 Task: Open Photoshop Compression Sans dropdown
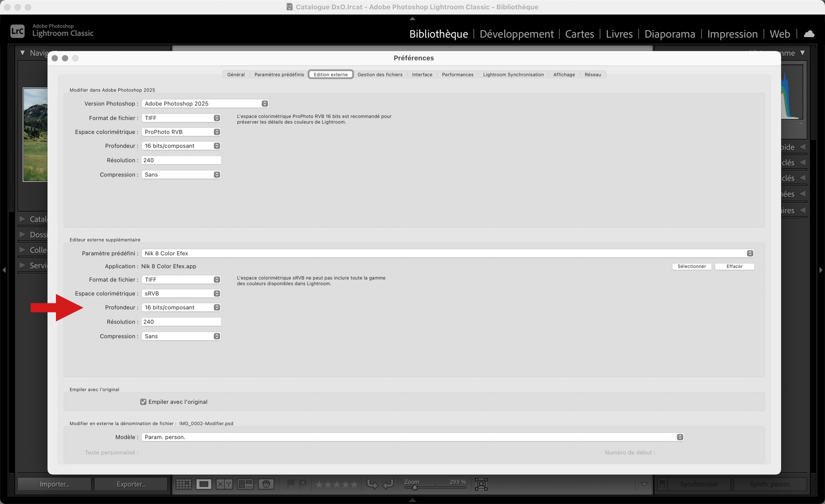click(181, 175)
